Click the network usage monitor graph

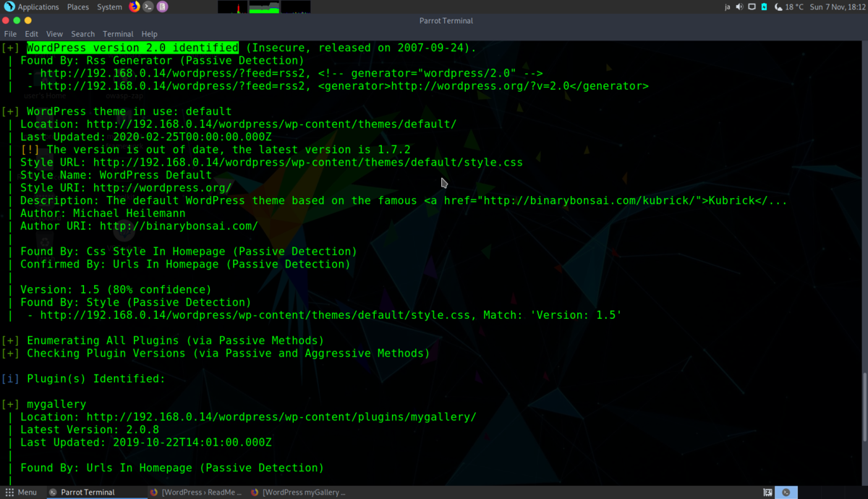(296, 7)
